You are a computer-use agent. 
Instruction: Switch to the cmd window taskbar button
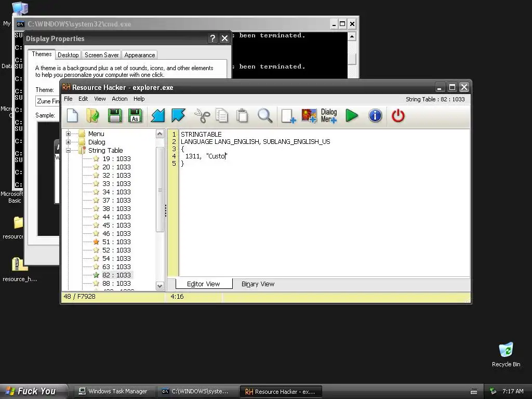click(x=196, y=392)
